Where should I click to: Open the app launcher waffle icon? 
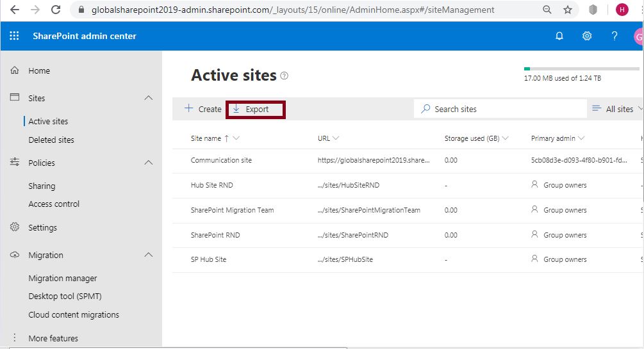tap(14, 36)
